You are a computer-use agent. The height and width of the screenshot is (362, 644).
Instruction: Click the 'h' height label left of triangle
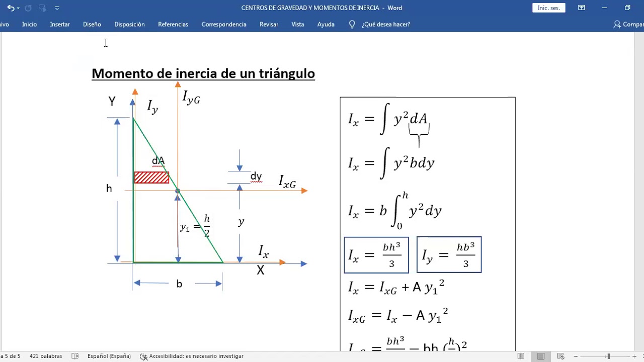[x=109, y=189]
